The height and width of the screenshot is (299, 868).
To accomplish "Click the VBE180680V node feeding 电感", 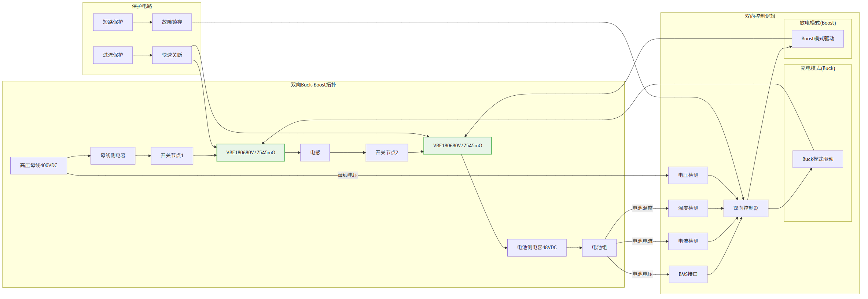I will (251, 152).
